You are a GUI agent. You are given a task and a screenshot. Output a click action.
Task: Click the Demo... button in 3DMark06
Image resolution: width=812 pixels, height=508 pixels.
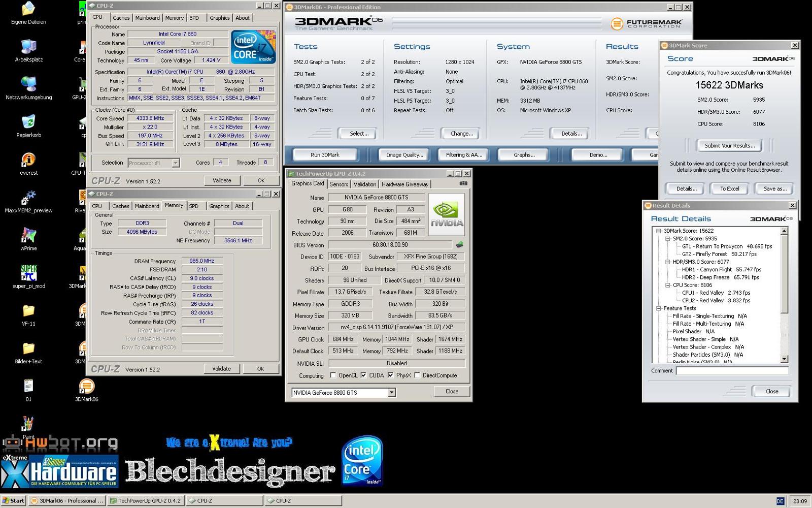point(598,155)
